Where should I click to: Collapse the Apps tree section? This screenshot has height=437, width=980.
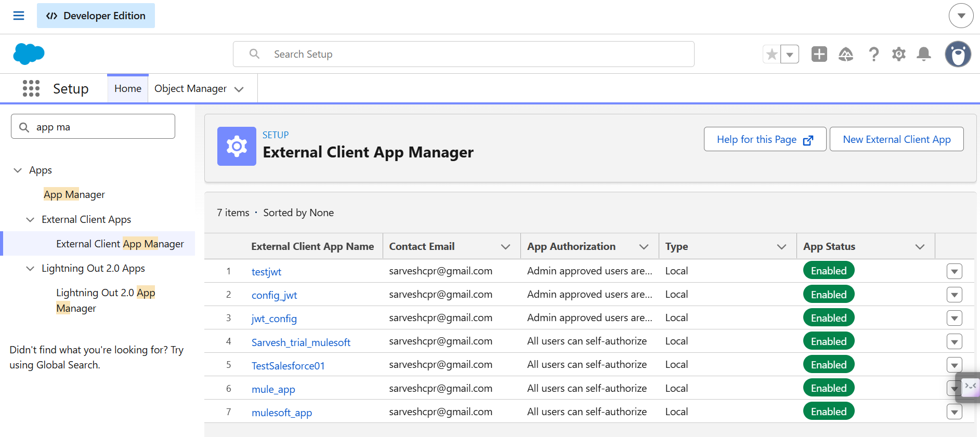(18, 170)
